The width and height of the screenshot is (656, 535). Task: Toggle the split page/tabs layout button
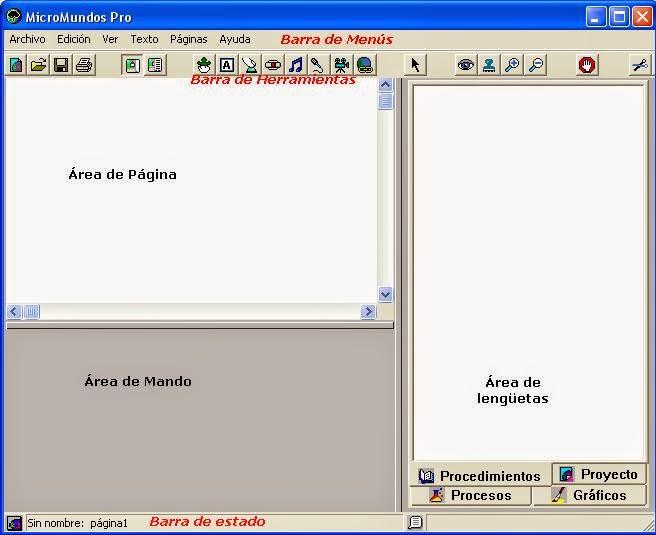click(155, 65)
